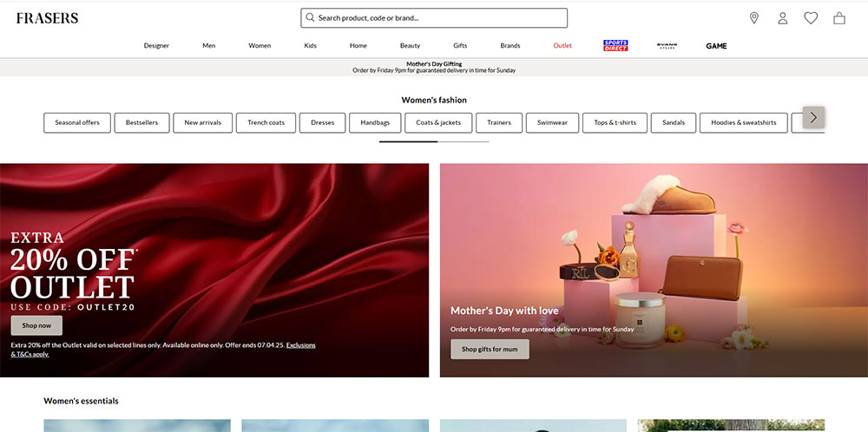Go to Sports Direct logo link
The height and width of the screenshot is (432, 868).
(615, 45)
